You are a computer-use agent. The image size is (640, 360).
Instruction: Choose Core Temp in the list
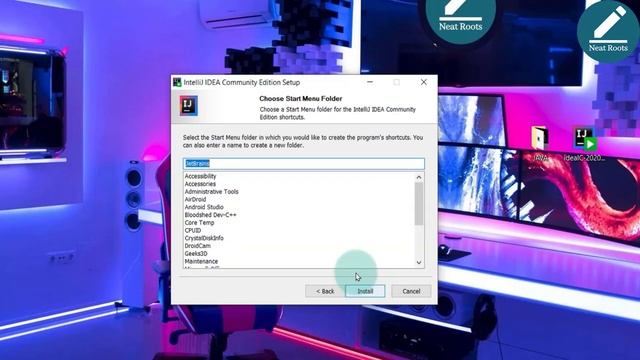tap(199, 222)
